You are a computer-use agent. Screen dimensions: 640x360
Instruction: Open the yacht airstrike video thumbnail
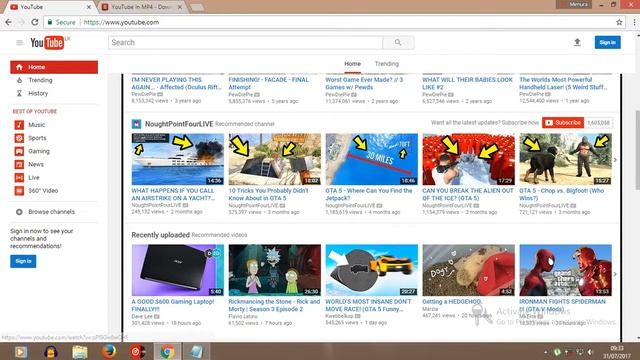coord(178,159)
